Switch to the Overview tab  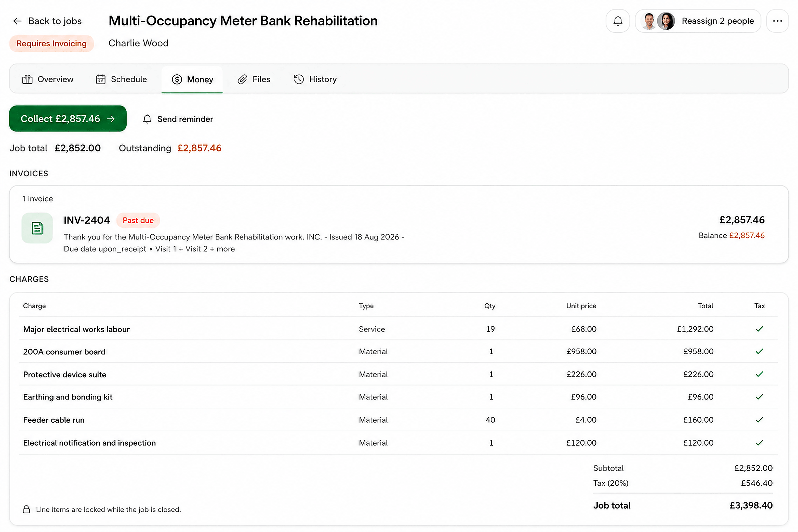pyautogui.click(x=48, y=79)
